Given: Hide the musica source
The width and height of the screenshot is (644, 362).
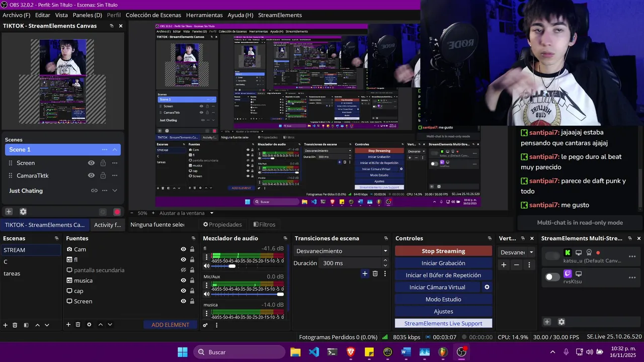Looking at the screenshot, I should click(x=184, y=281).
